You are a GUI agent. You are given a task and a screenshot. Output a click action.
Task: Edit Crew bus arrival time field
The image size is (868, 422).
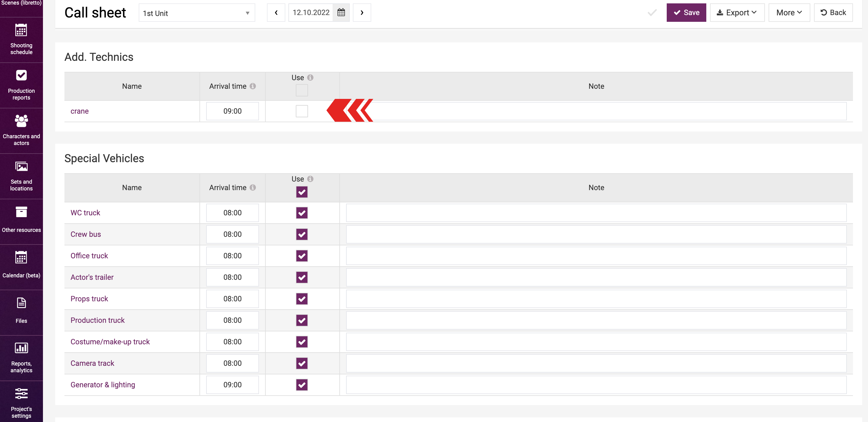coord(233,234)
